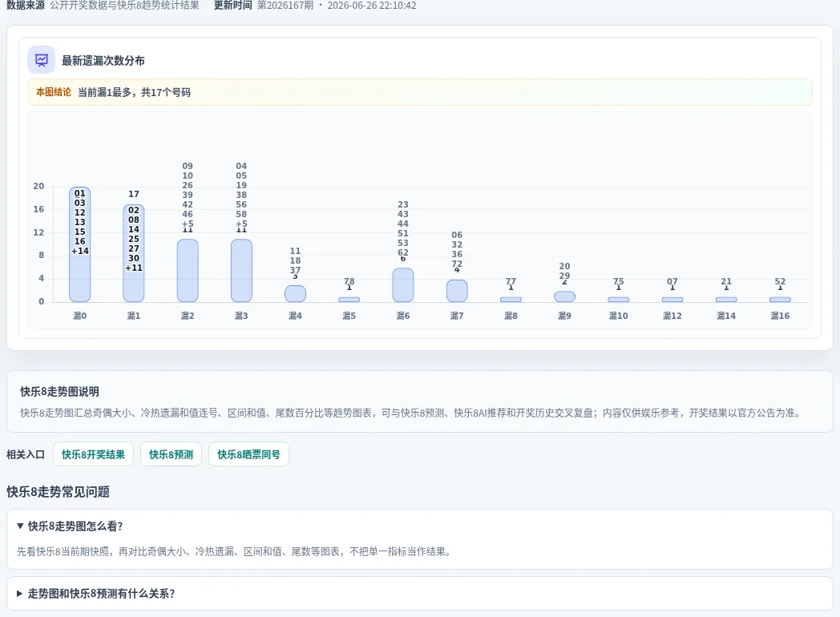The image size is (840, 617).
Task: Select the 漏6 bar in the chart
Action: tap(403, 285)
